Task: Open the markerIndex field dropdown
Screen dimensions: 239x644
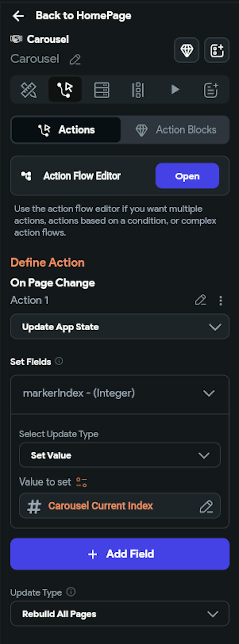Action: 120,393
